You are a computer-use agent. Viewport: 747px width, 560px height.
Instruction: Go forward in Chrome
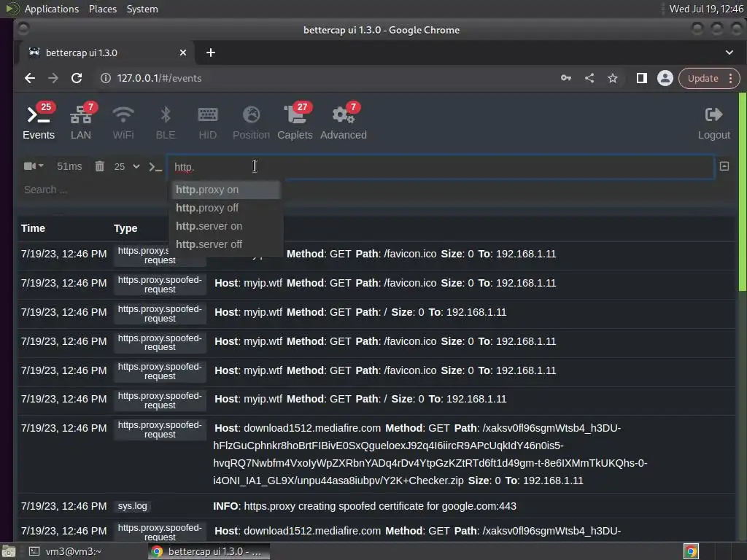tap(53, 78)
